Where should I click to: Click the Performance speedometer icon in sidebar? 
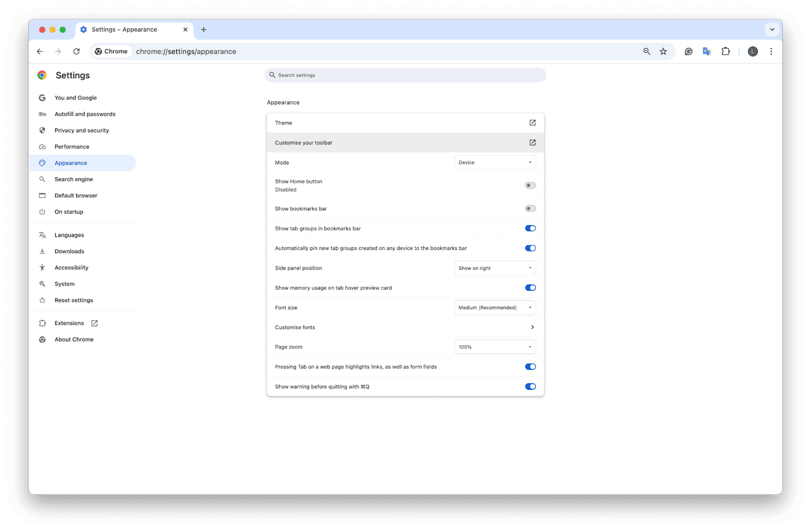point(42,146)
